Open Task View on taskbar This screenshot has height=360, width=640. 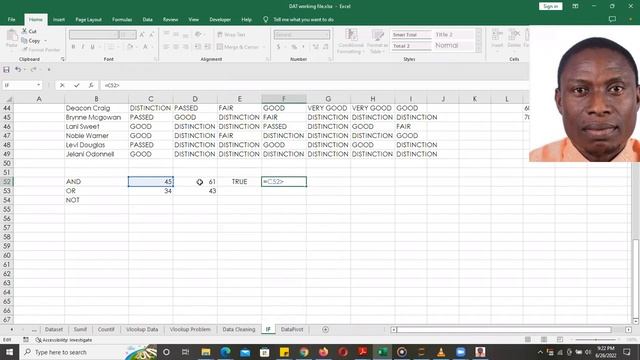pyautogui.click(x=185, y=352)
